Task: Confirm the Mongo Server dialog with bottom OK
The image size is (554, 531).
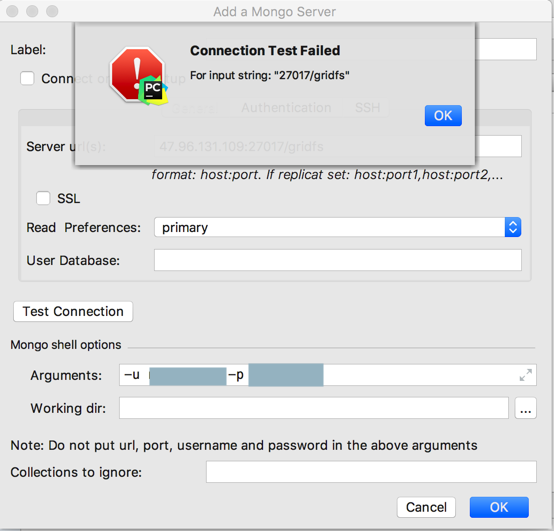Action: (499, 507)
